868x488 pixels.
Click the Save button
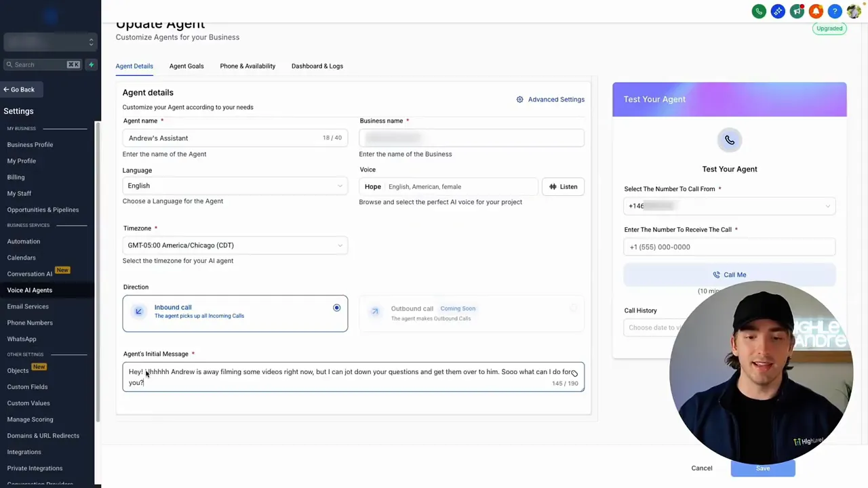coord(763,468)
